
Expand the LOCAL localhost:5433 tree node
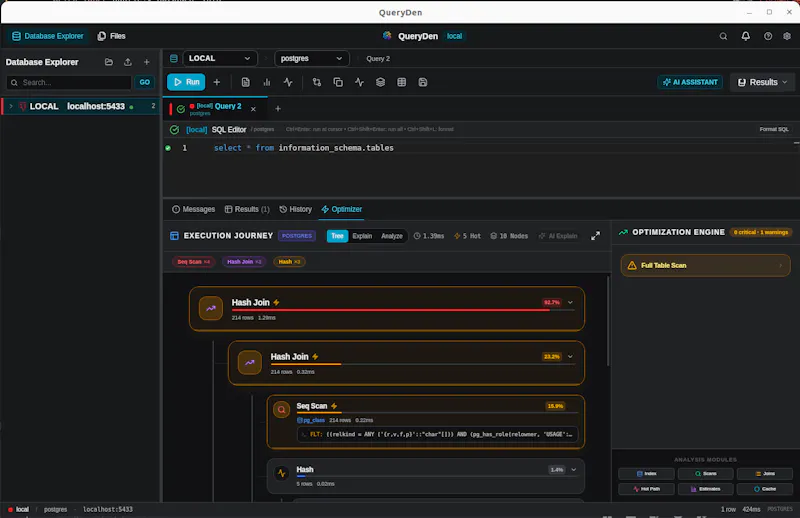(x=11, y=106)
